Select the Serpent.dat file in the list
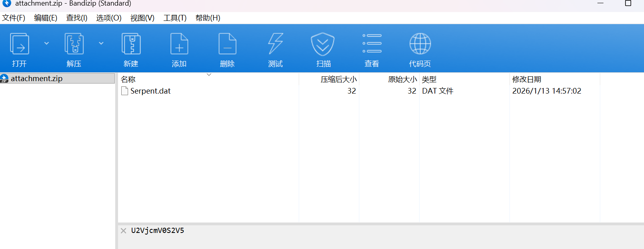The width and height of the screenshot is (644, 249). click(150, 91)
